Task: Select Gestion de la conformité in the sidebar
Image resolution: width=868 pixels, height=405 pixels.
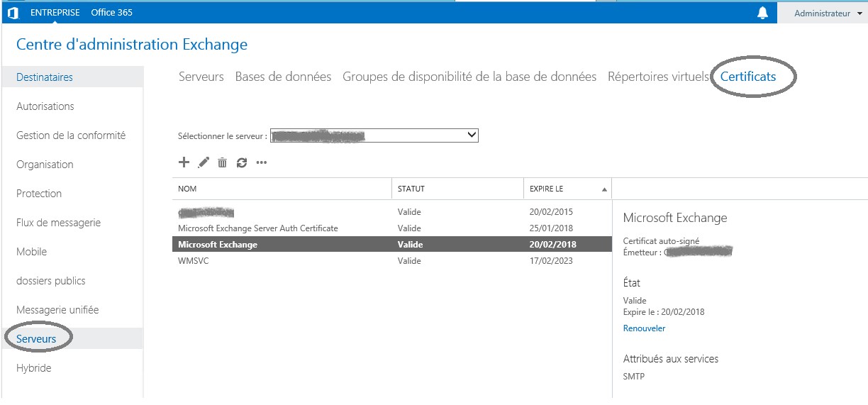Action: [71, 135]
